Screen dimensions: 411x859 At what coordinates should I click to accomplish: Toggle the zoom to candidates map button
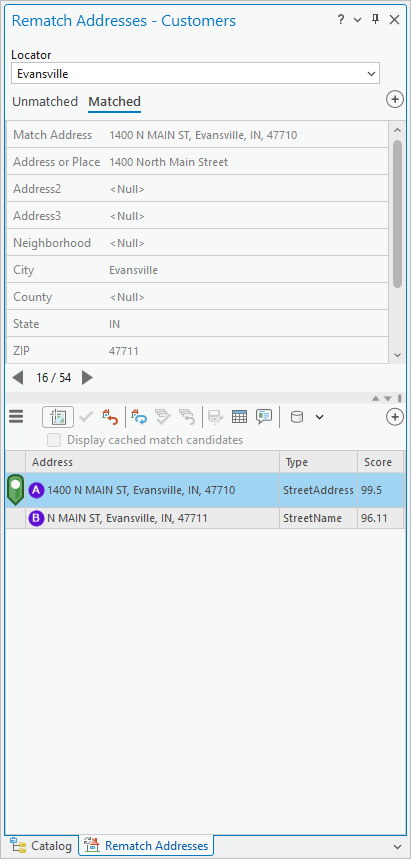tap(58, 417)
